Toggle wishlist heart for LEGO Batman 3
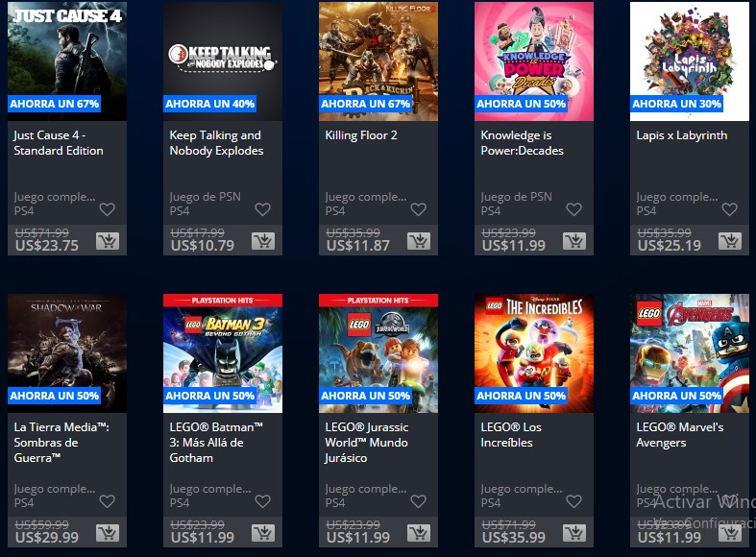Image resolution: width=756 pixels, height=557 pixels. coord(263,501)
